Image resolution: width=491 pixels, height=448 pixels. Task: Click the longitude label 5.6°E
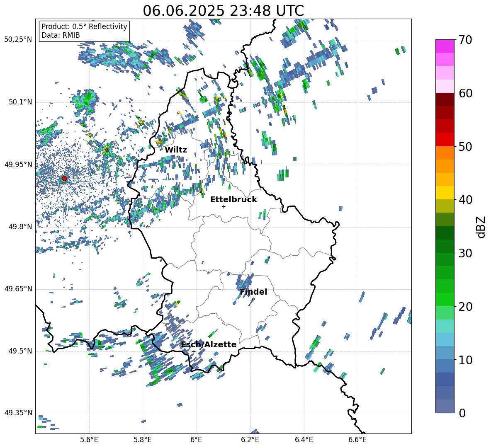(89, 440)
